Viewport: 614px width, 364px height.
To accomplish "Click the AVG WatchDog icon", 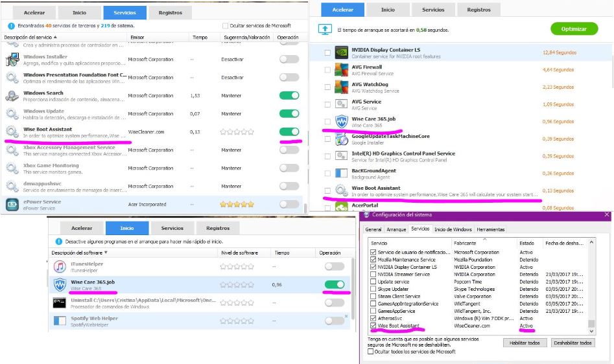I will (342, 87).
